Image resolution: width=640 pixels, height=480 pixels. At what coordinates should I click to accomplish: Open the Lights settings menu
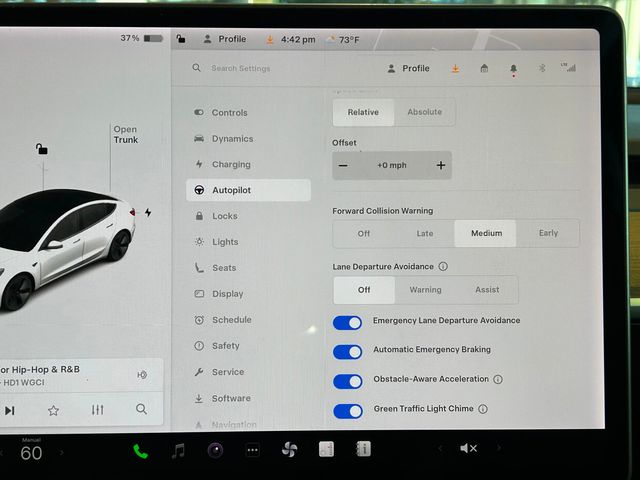pyautogui.click(x=216, y=242)
